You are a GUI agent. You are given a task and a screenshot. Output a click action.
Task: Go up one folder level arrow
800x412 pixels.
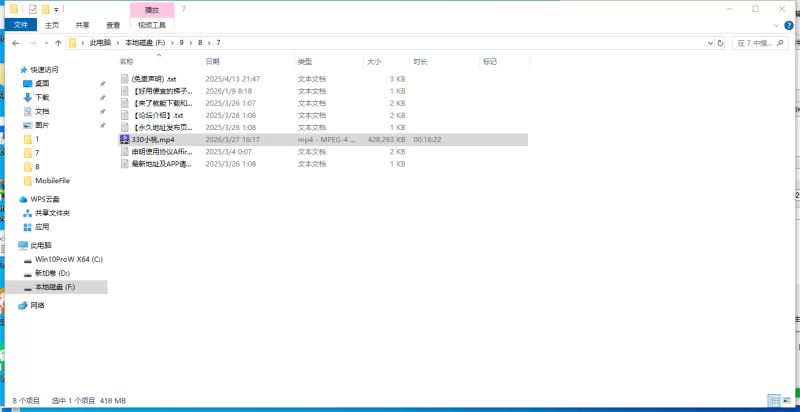58,43
